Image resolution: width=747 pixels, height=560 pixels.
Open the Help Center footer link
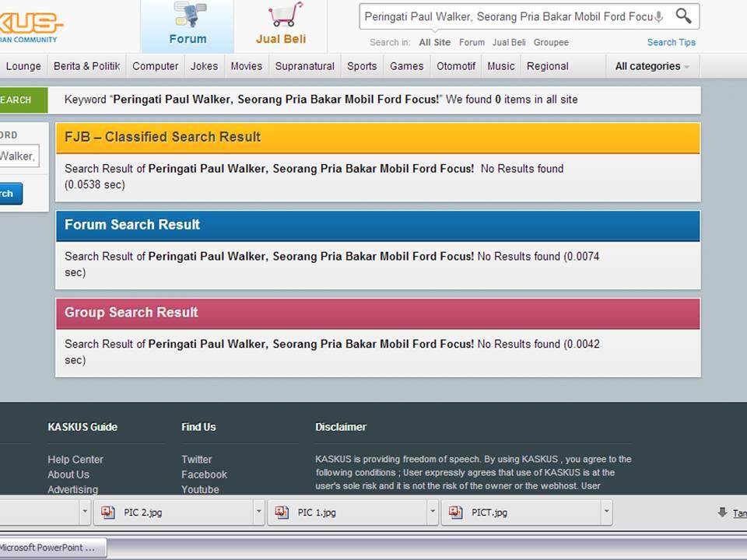pyautogui.click(x=75, y=460)
